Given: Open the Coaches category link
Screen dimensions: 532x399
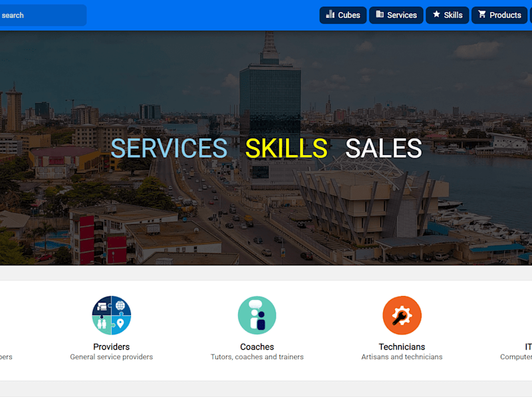Looking at the screenshot, I should click(257, 346).
